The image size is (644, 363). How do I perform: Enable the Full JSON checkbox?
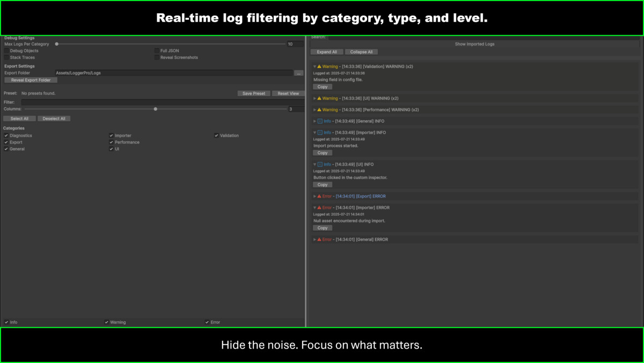tap(157, 50)
